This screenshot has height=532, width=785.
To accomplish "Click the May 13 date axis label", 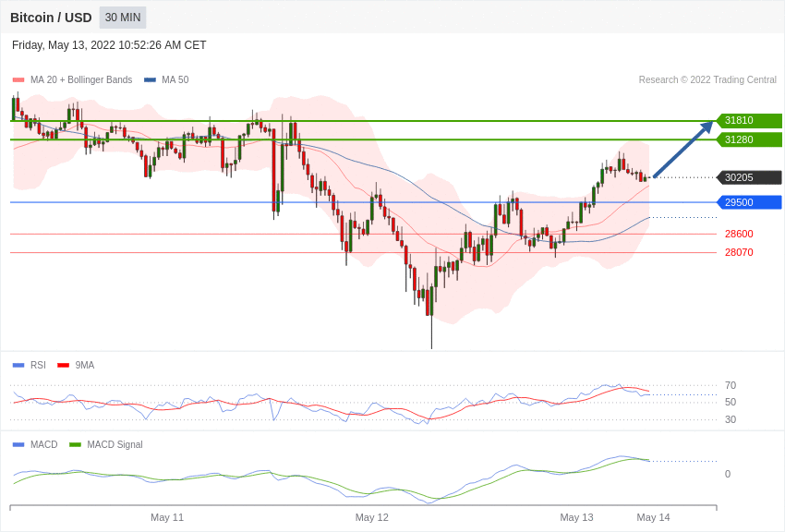I will [576, 517].
